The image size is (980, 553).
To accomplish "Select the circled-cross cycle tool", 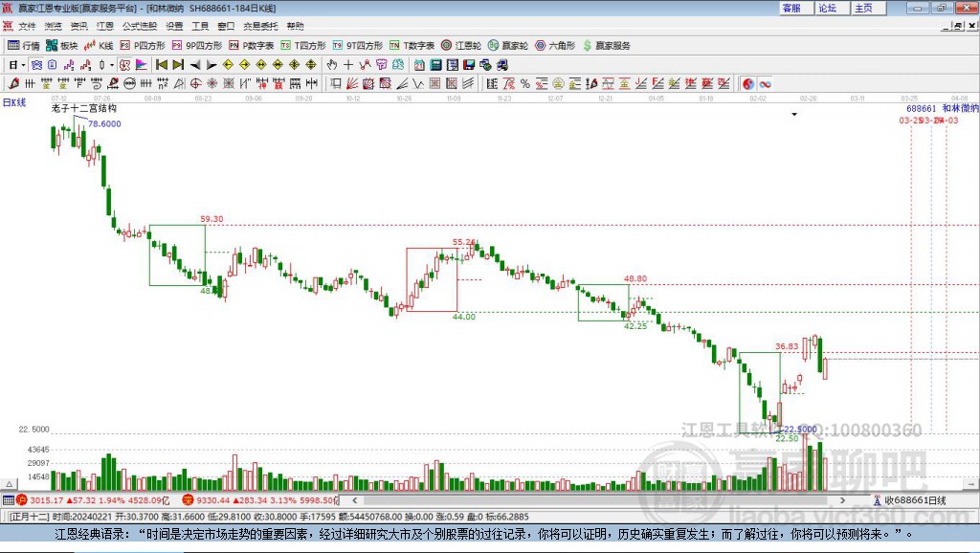I will point(195,84).
